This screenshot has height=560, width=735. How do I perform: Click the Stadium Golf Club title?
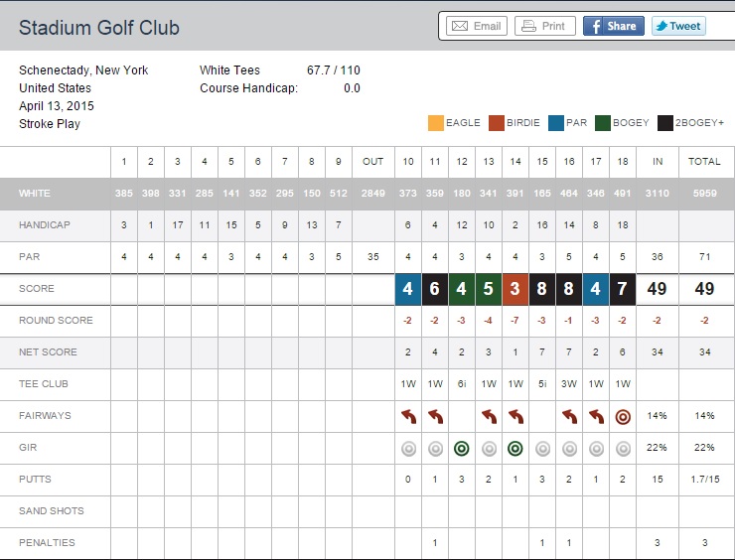[99, 28]
